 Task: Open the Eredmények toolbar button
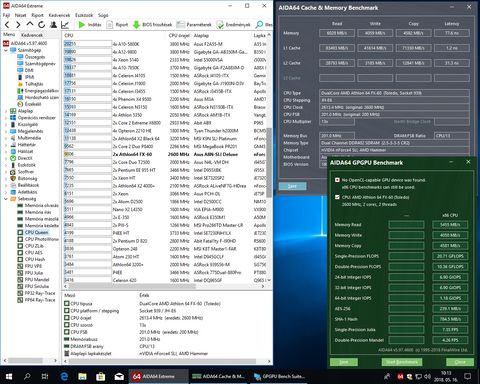[233, 25]
